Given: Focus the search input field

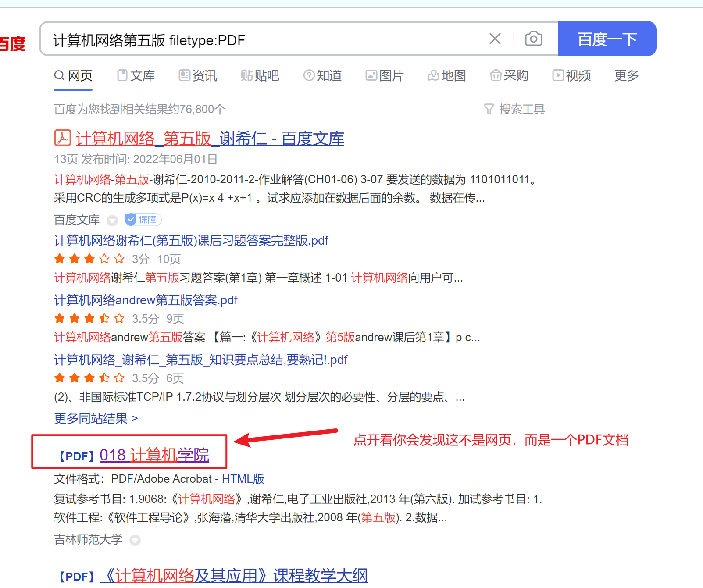Looking at the screenshot, I should pos(263,39).
